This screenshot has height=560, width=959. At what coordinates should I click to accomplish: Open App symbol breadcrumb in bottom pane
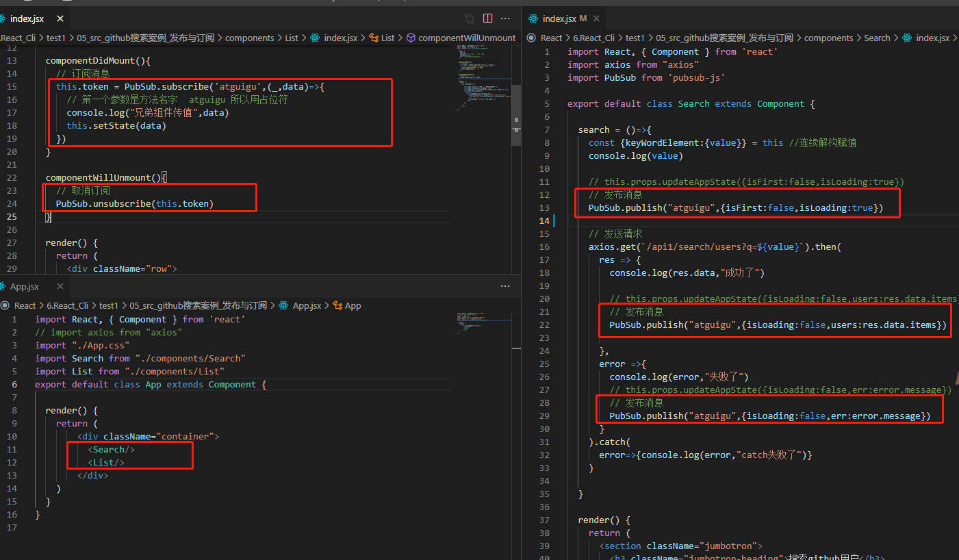pyautogui.click(x=353, y=305)
